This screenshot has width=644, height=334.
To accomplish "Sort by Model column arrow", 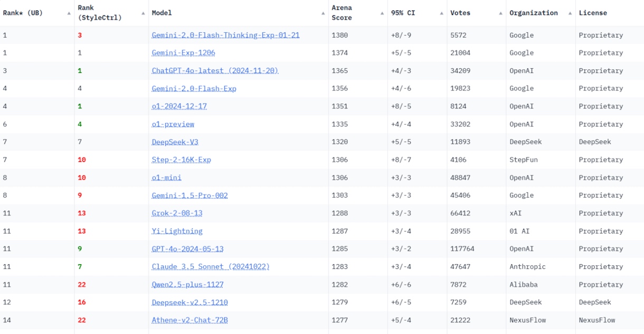I will coord(324,13).
